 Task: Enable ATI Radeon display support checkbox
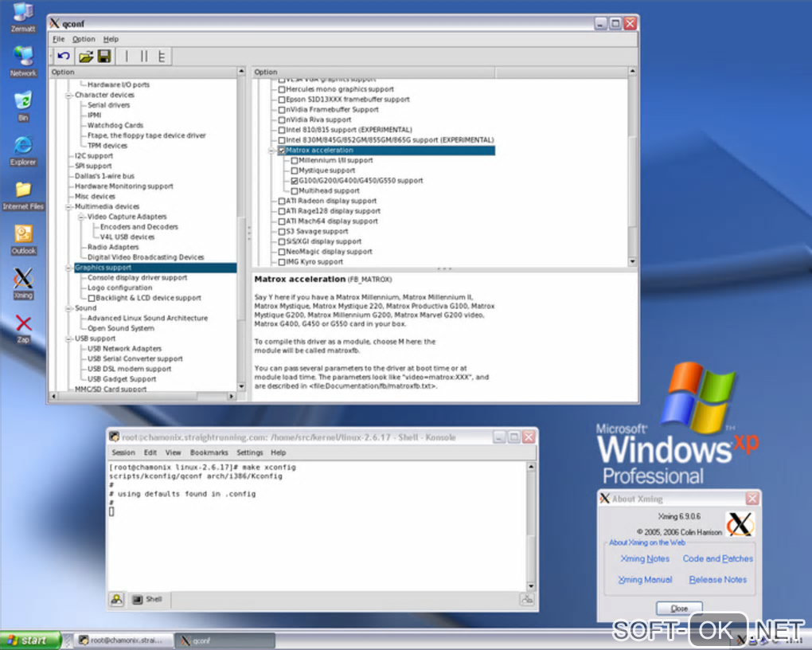[282, 201]
